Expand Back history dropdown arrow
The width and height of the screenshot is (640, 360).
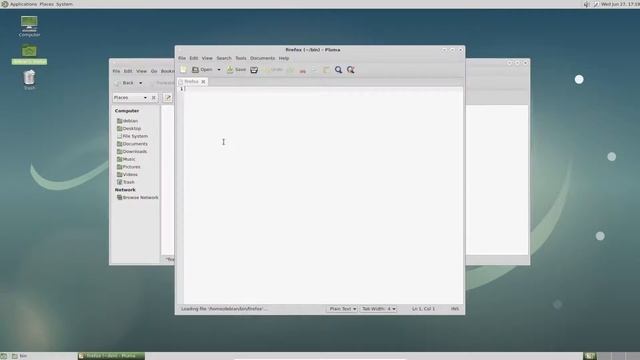coord(141,83)
